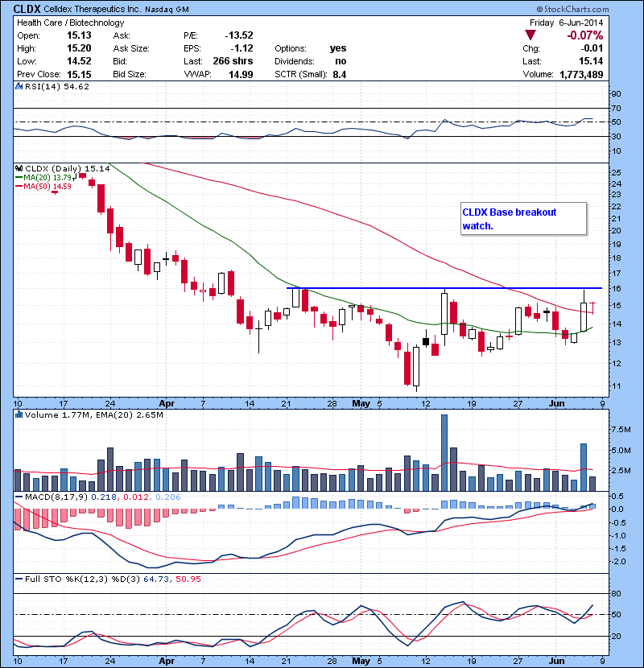644x668 pixels.
Task: Click the P/E value -13.52
Action: pos(239,35)
